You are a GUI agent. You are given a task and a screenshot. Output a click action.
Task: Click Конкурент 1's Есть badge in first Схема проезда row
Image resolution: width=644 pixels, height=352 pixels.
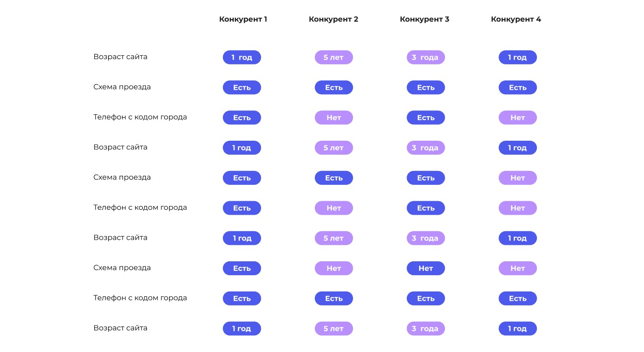[242, 87]
